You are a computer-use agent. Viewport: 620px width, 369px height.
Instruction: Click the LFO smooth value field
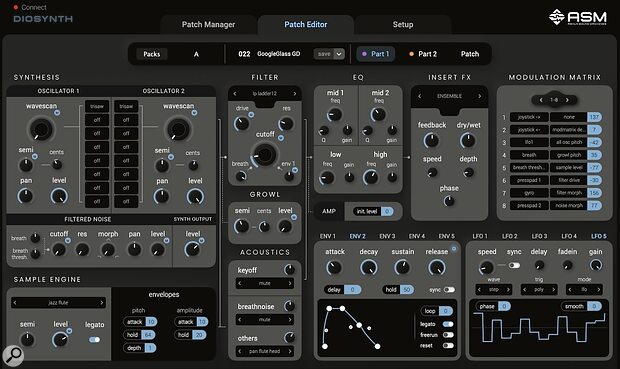594,306
